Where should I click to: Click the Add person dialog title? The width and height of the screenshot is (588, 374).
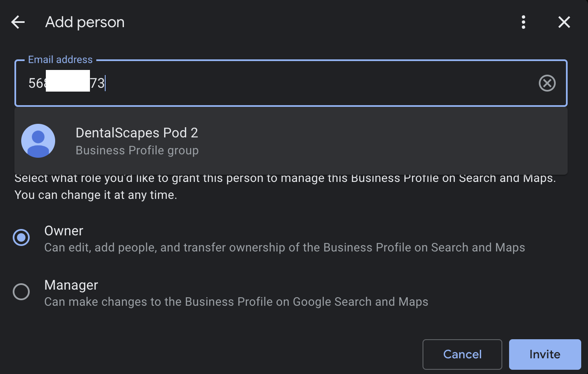(85, 22)
